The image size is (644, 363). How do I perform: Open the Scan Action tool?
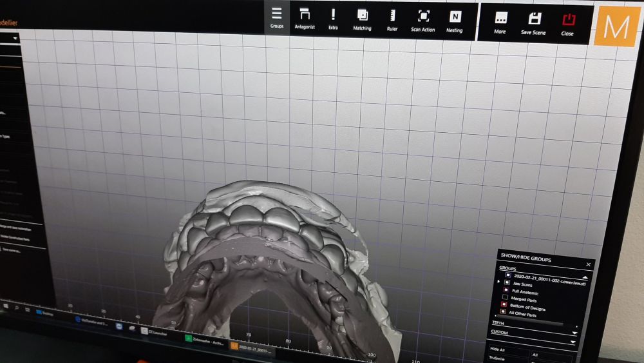click(x=422, y=21)
